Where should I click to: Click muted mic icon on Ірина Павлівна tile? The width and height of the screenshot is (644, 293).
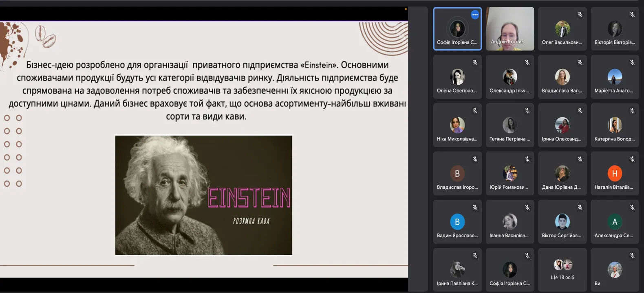click(x=475, y=256)
